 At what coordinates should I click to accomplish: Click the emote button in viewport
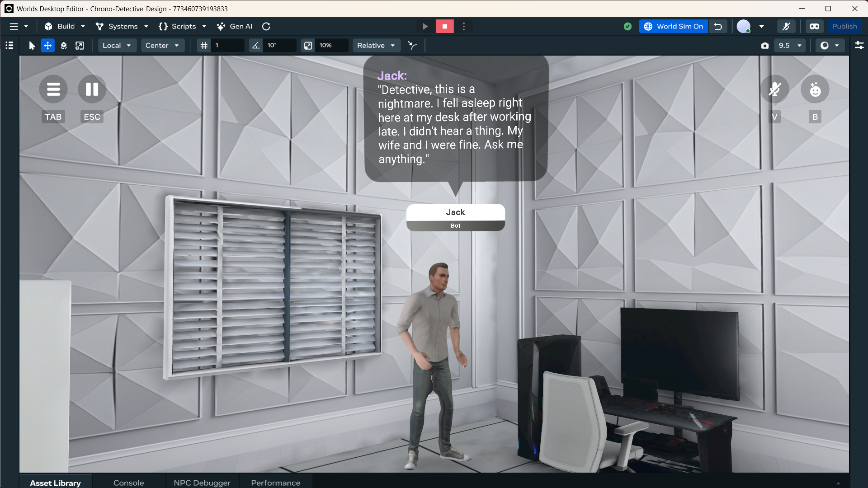[815, 89]
